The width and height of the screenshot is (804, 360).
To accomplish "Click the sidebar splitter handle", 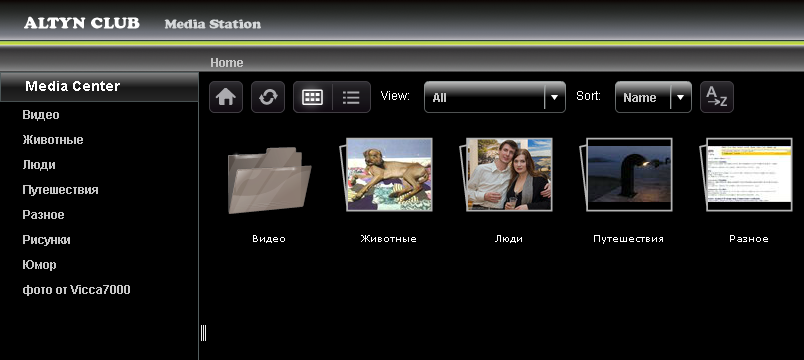I will pos(203,333).
